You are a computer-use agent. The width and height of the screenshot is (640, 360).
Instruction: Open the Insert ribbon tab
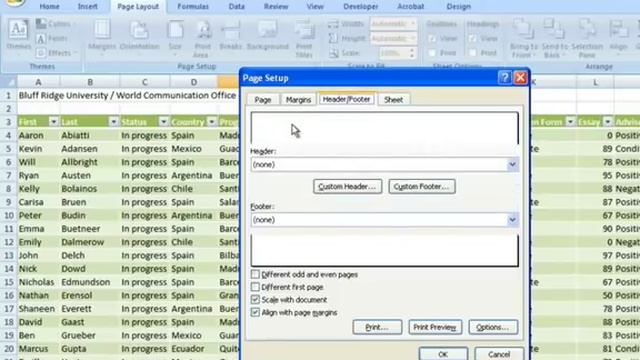click(x=88, y=7)
